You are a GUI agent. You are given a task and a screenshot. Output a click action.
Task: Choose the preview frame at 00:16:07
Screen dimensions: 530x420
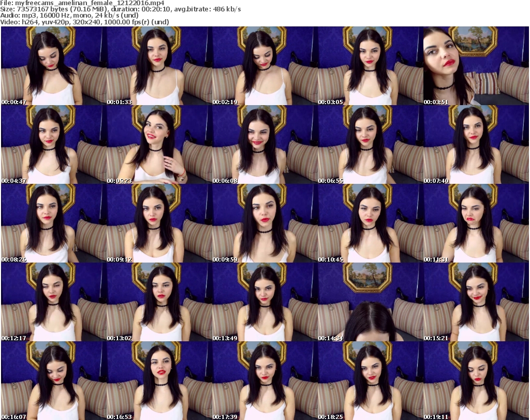pyautogui.click(x=54, y=381)
